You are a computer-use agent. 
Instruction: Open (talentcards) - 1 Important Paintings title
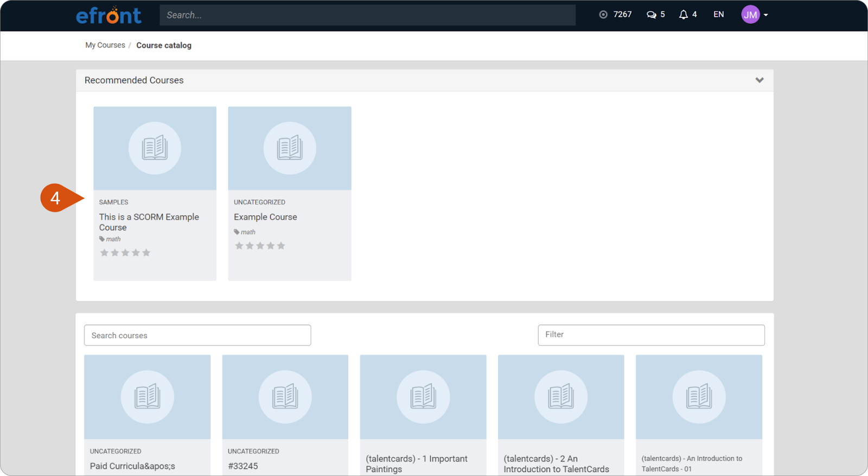[x=417, y=464]
